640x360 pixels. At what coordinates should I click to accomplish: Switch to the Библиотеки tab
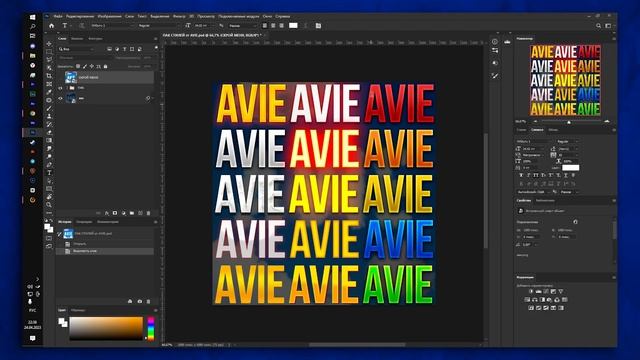(545, 200)
